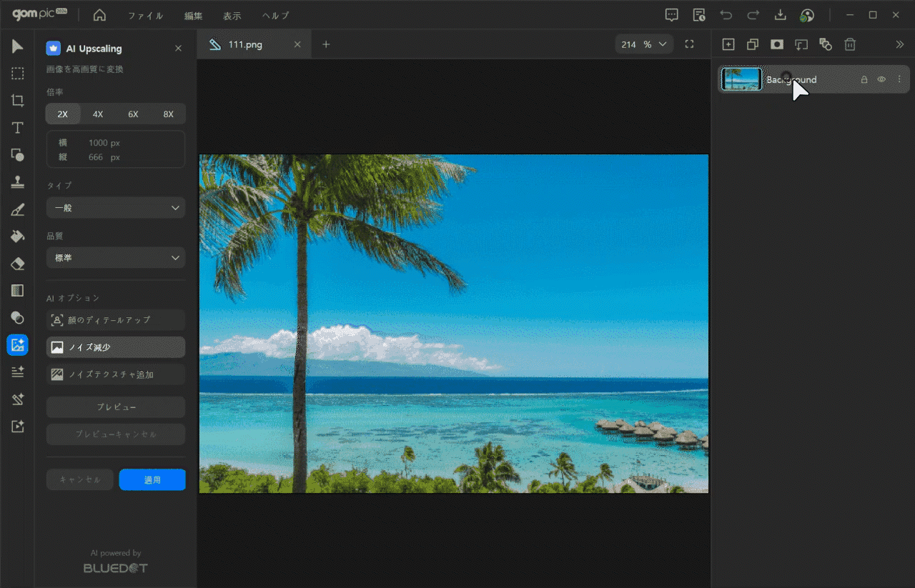Viewport: 915px width, 588px height.
Task: Select 2X upscale magnification
Action: (x=63, y=114)
